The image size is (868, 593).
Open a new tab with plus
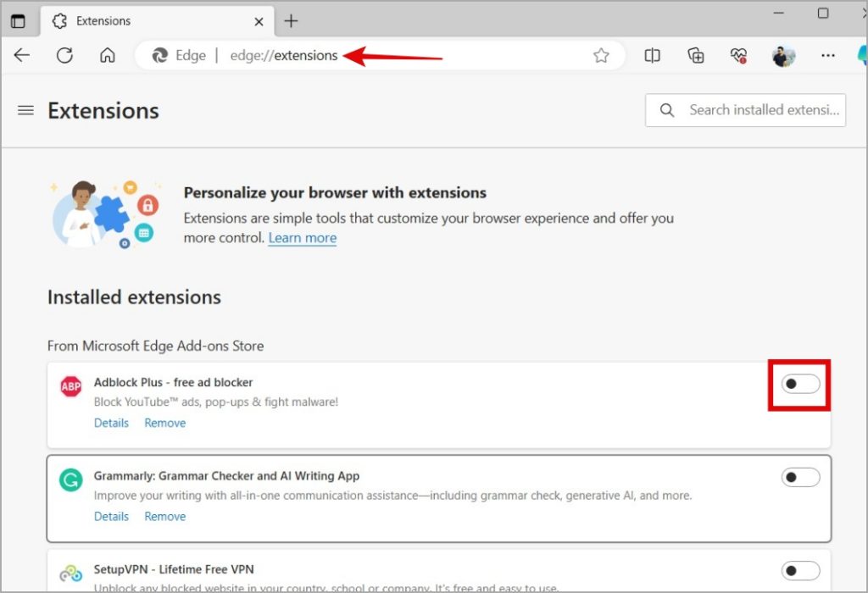(291, 21)
